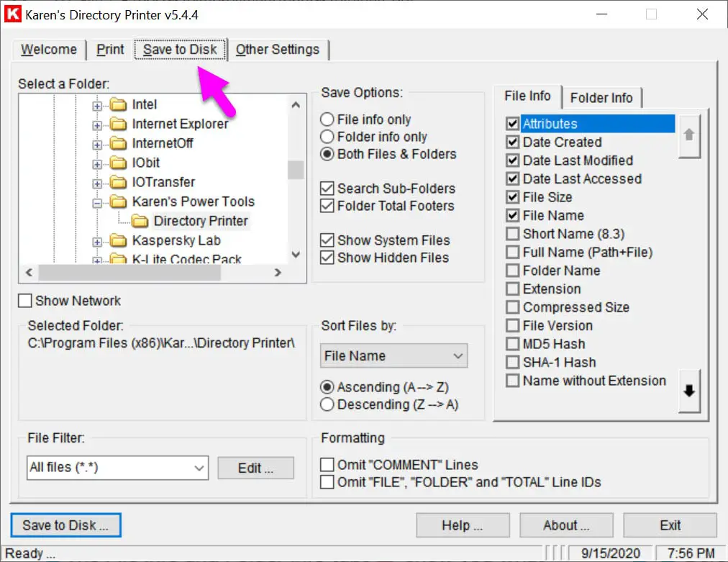728x562 pixels.
Task: Choose Descending sort order
Action: point(389,404)
